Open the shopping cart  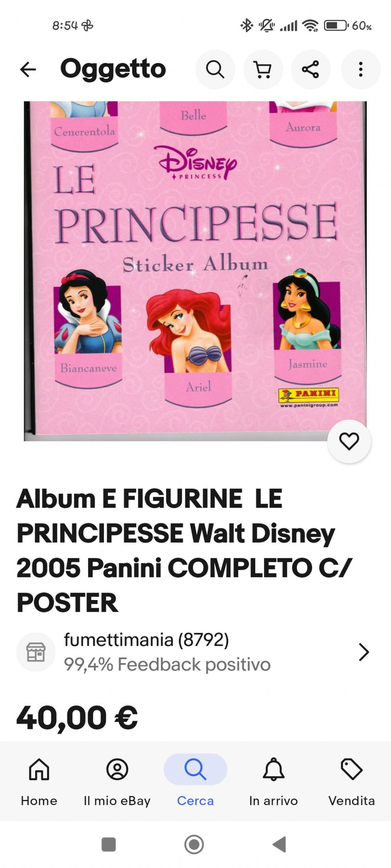[263, 70]
